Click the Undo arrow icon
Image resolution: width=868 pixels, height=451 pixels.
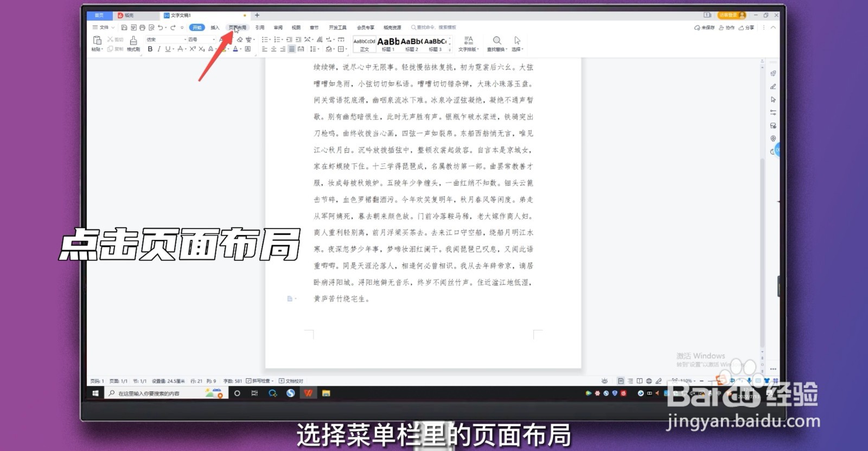pyautogui.click(x=160, y=28)
